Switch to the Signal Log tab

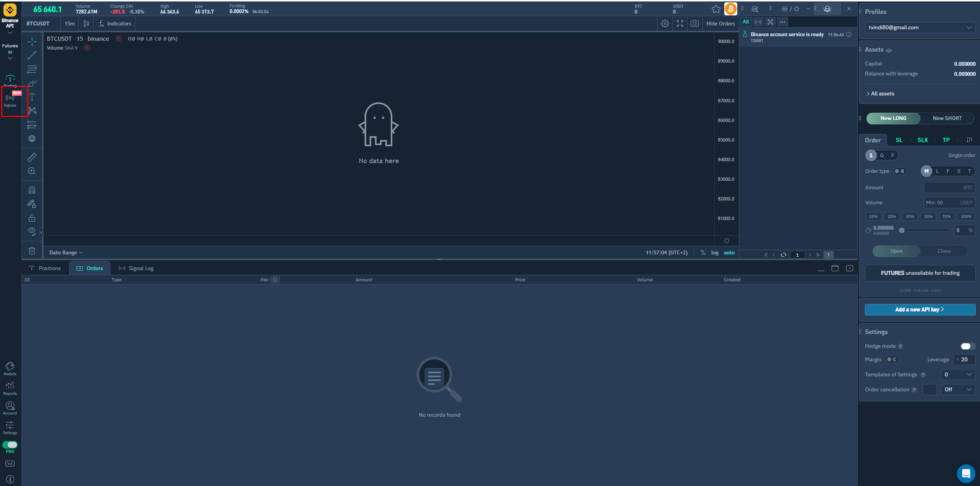click(136, 268)
